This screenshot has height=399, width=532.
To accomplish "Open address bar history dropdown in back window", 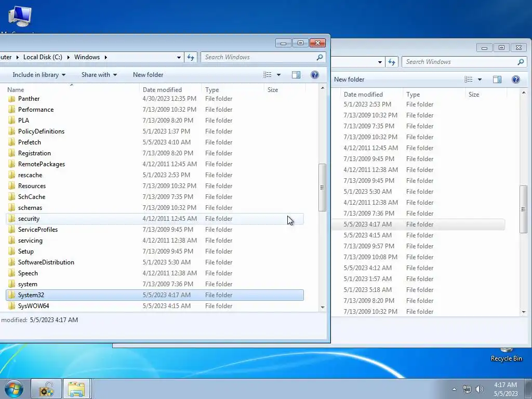I will point(380,62).
